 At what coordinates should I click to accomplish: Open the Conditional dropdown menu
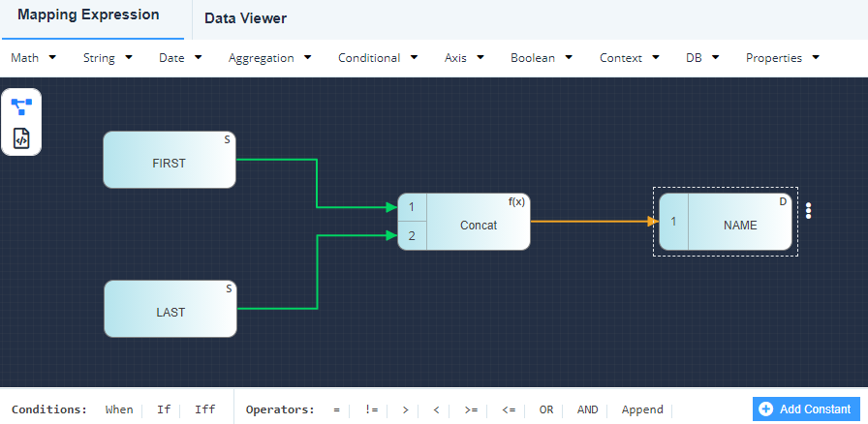(x=377, y=58)
